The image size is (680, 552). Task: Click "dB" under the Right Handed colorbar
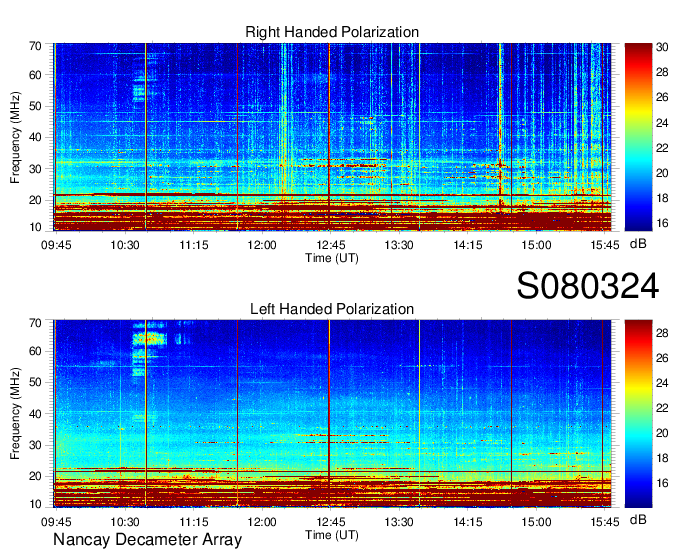638,244
